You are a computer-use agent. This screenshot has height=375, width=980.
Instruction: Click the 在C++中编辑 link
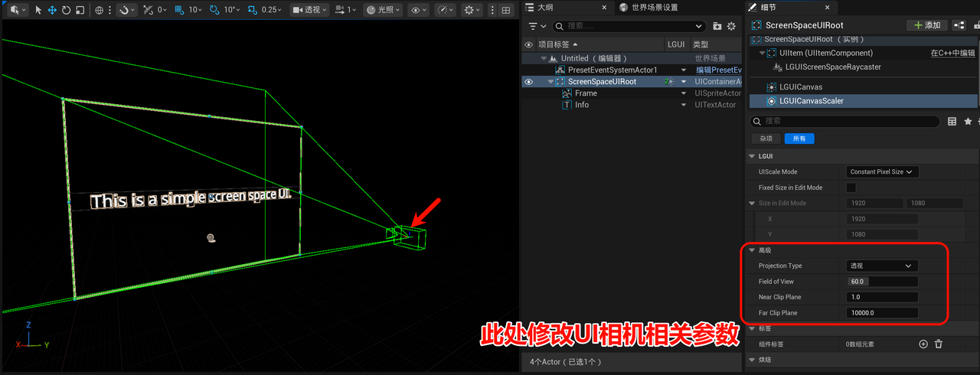954,54
